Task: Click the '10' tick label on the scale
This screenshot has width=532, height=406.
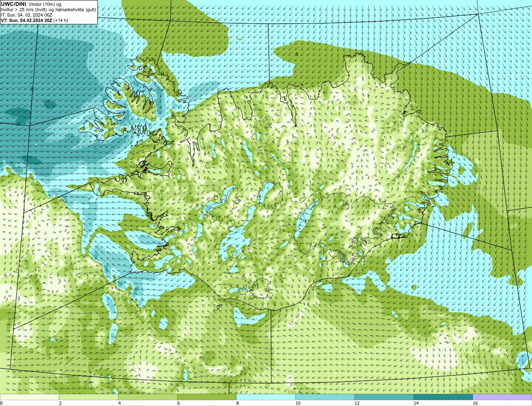Action: coord(298,403)
